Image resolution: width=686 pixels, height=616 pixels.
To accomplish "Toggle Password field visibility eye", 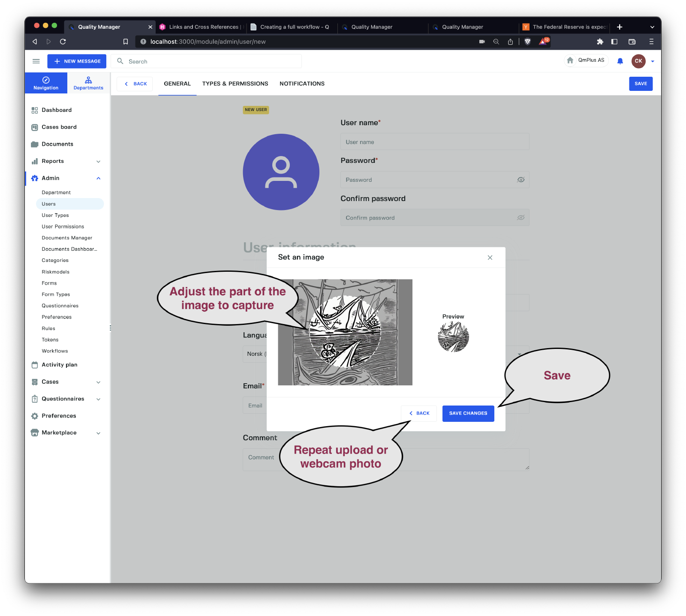I will (521, 180).
